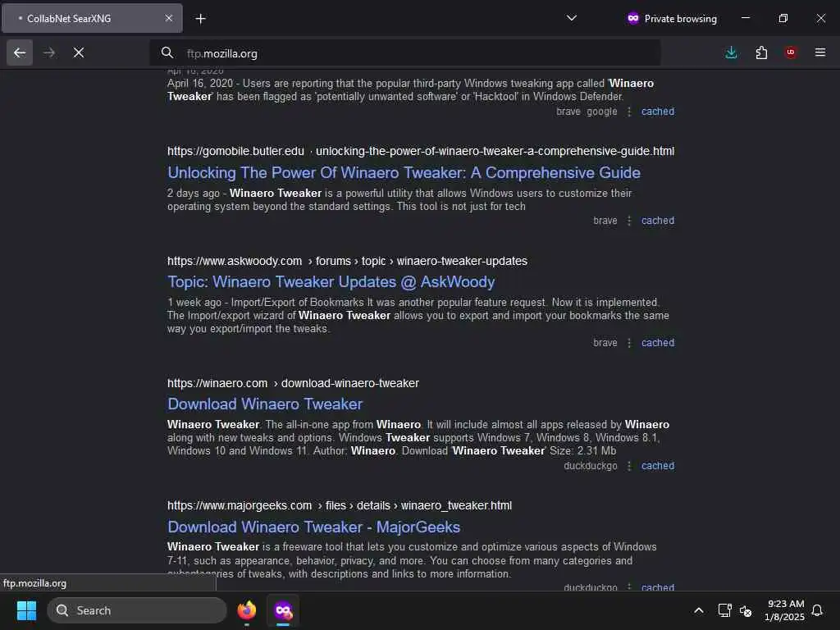This screenshot has height=630, width=840.
Task: Open a new tab with plus button
Action: tap(200, 19)
